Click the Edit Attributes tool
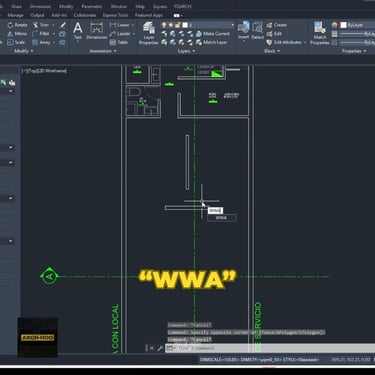 [x=284, y=42]
